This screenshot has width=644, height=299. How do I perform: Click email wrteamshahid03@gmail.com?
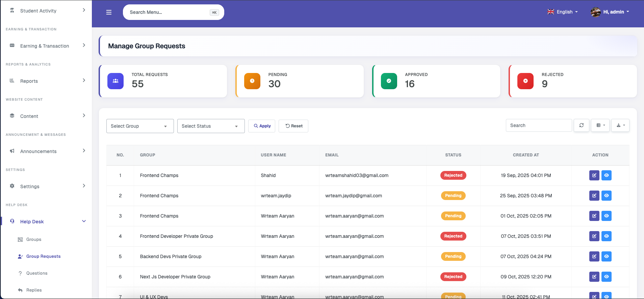(x=357, y=175)
